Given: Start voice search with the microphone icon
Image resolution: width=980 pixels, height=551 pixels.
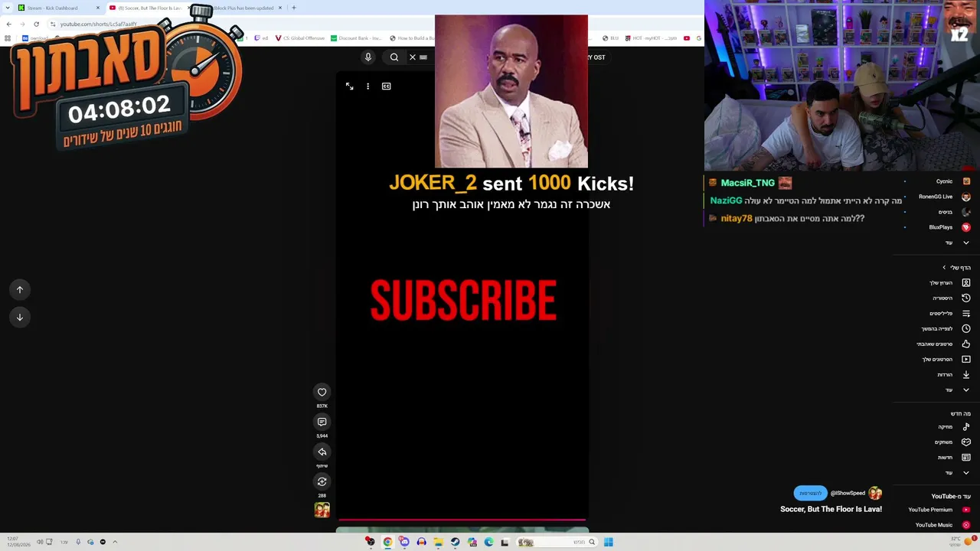Looking at the screenshot, I should [x=368, y=57].
